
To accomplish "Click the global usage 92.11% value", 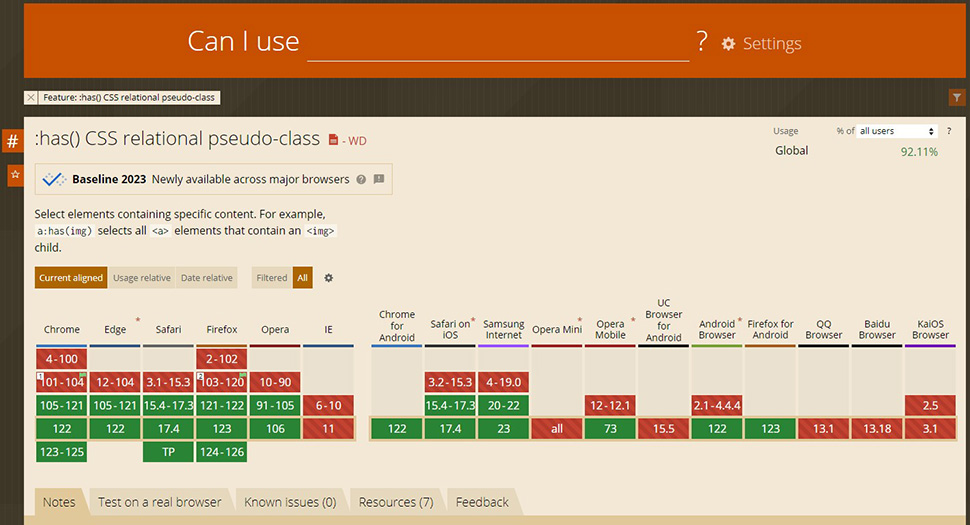I will point(919,152).
